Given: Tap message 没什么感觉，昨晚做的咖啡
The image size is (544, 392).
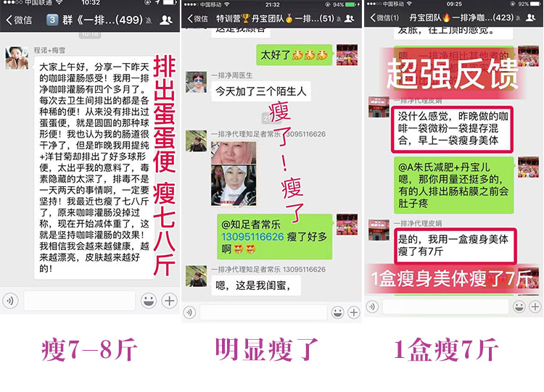Looking at the screenshot, I should click(452, 128).
